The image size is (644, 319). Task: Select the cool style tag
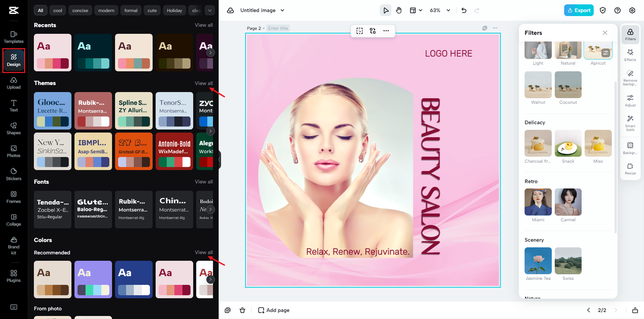pos(58,10)
